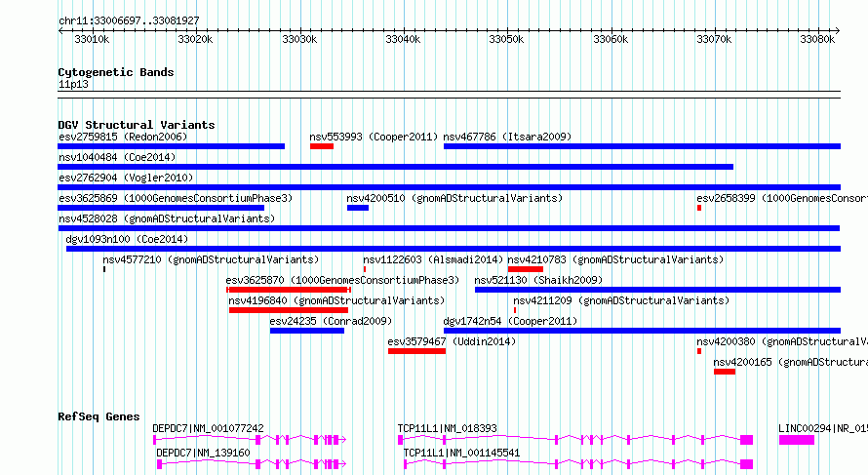The width and height of the screenshot is (868, 475).
Task: Open the nsv4528028 gnomAD variant label
Action: coord(167,218)
